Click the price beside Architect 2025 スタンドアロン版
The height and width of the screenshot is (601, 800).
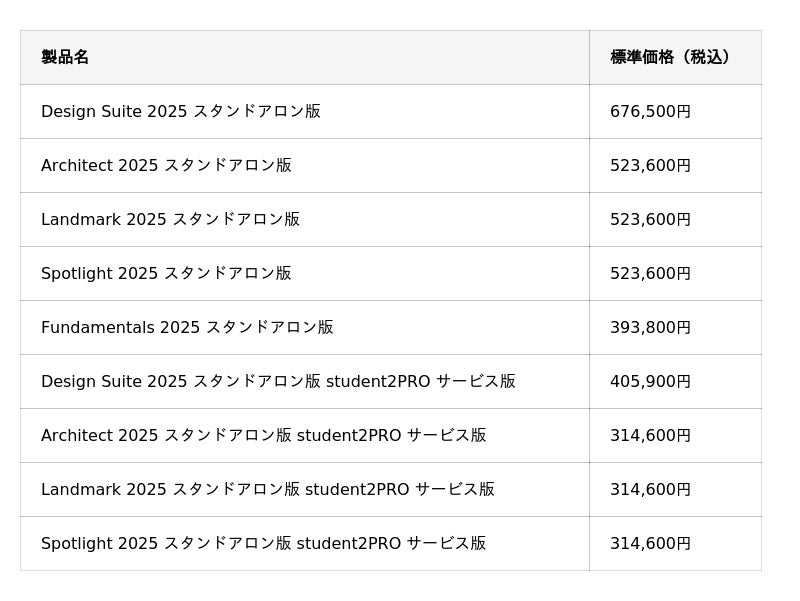click(650, 166)
